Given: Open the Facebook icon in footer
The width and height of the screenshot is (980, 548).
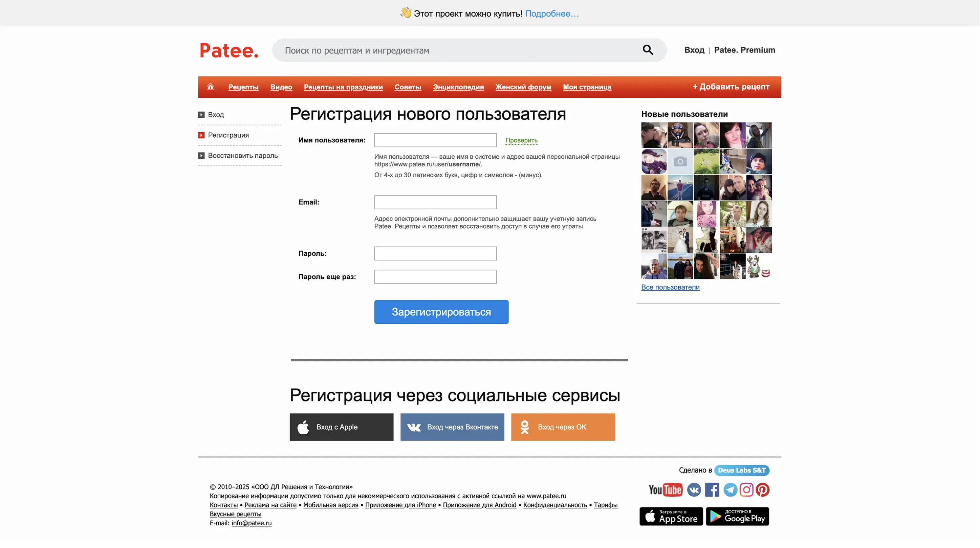Looking at the screenshot, I should [x=712, y=490].
